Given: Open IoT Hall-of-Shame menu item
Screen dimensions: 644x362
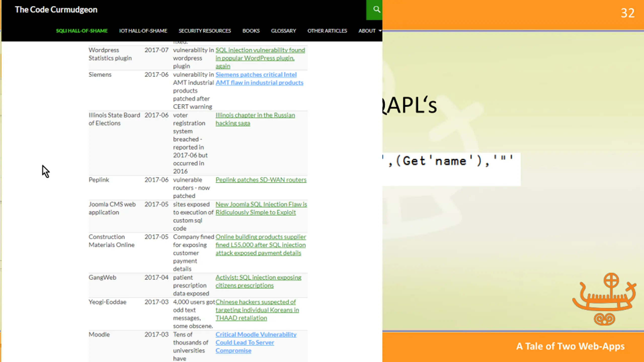Looking at the screenshot, I should [x=143, y=31].
